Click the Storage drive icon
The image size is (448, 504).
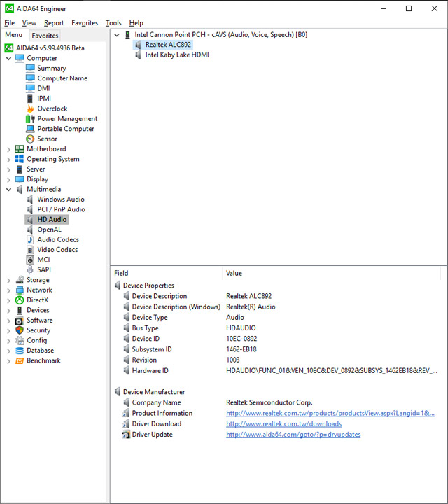[20, 279]
